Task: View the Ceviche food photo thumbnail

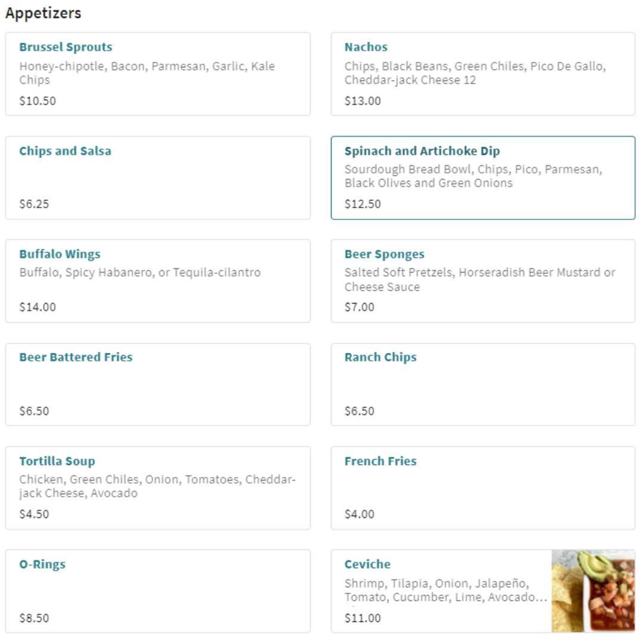Action: point(593,591)
